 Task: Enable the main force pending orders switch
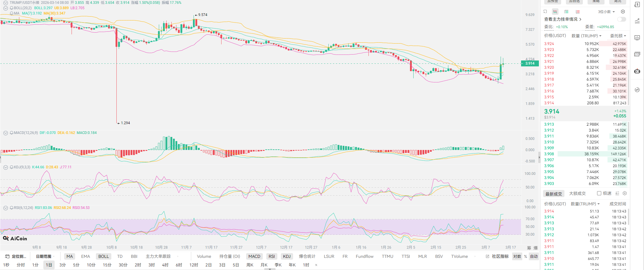click(621, 19)
